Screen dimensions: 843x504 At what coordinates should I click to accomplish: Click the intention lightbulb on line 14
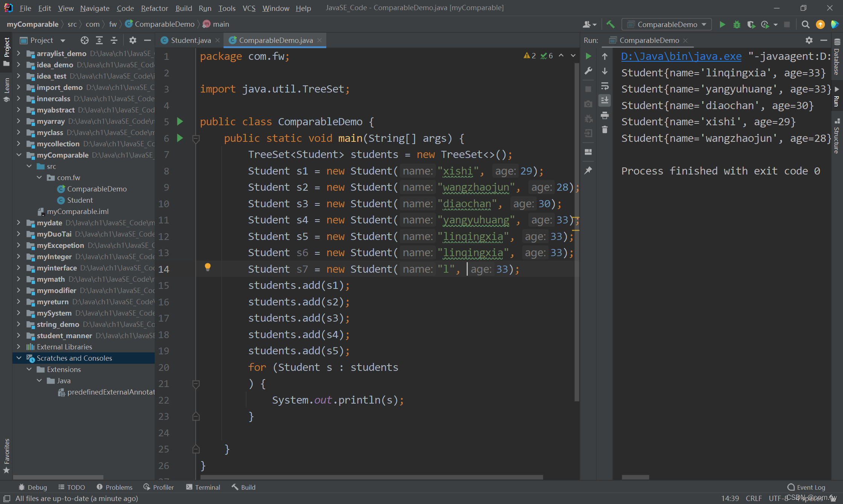pos(207,267)
